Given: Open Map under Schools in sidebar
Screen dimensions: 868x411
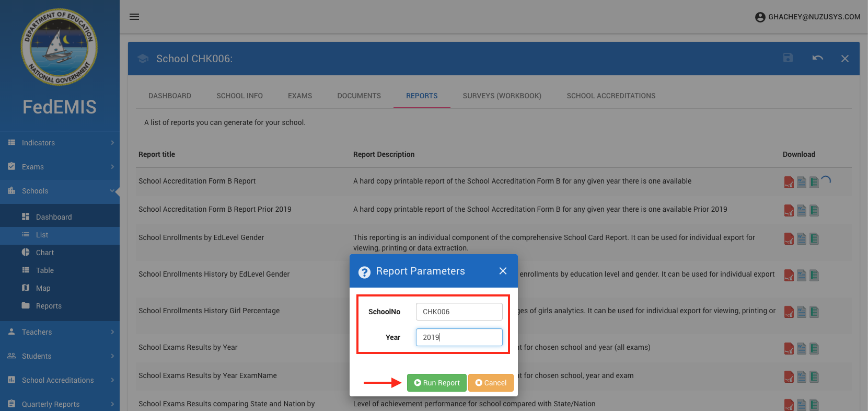Looking at the screenshot, I should (x=43, y=288).
